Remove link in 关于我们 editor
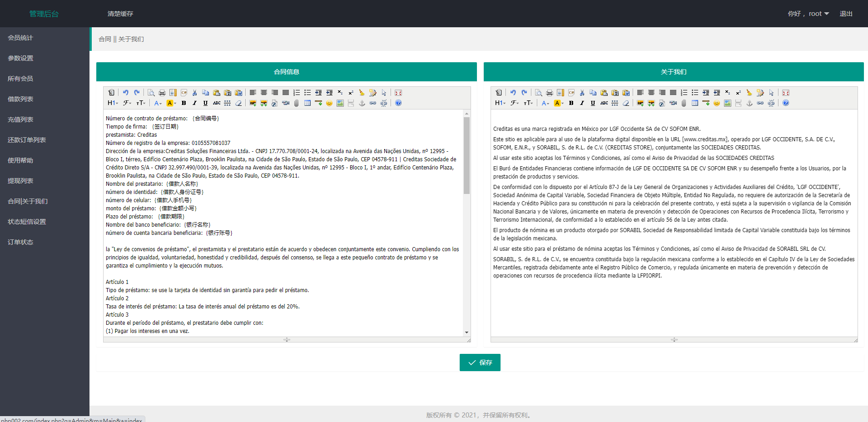 pyautogui.click(x=771, y=103)
